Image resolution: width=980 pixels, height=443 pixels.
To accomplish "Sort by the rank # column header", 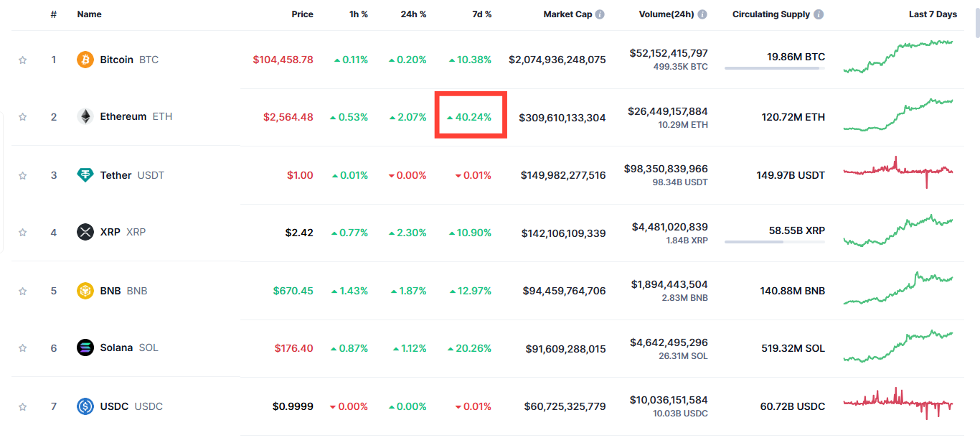I will [x=53, y=14].
